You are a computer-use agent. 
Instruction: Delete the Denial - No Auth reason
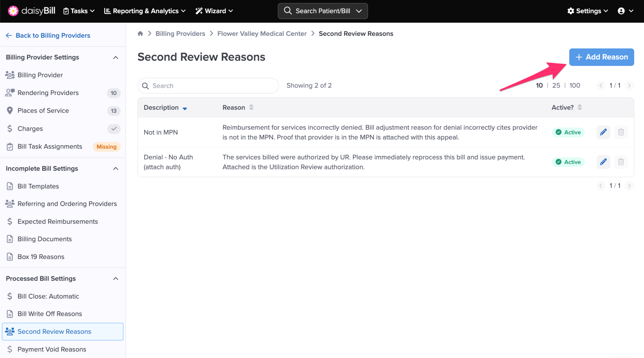[x=621, y=162]
